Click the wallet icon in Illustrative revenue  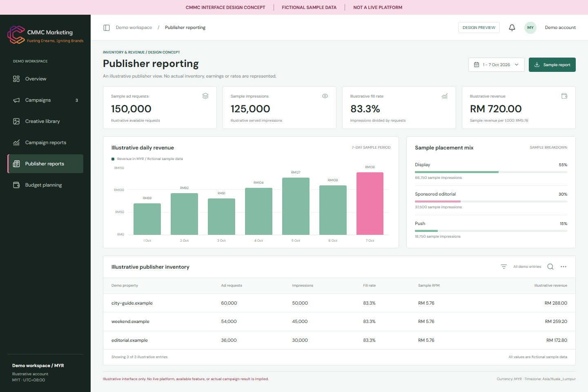564,96
